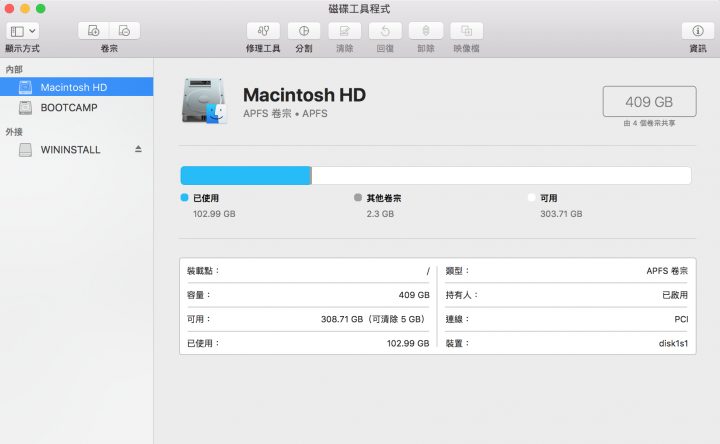Open the 資訊 info panel icon
This screenshot has width=720, height=444.
point(698,31)
